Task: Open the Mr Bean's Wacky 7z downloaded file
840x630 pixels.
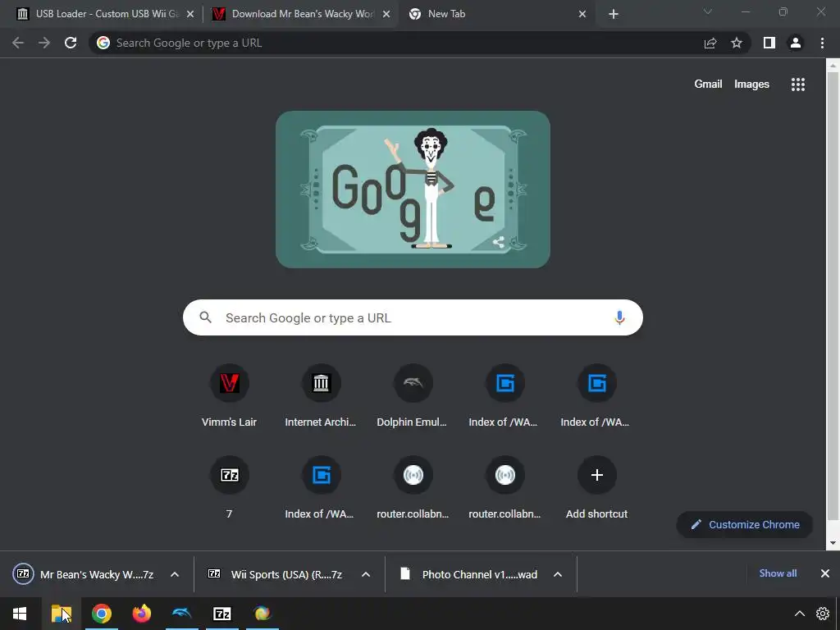Action: 84,574
